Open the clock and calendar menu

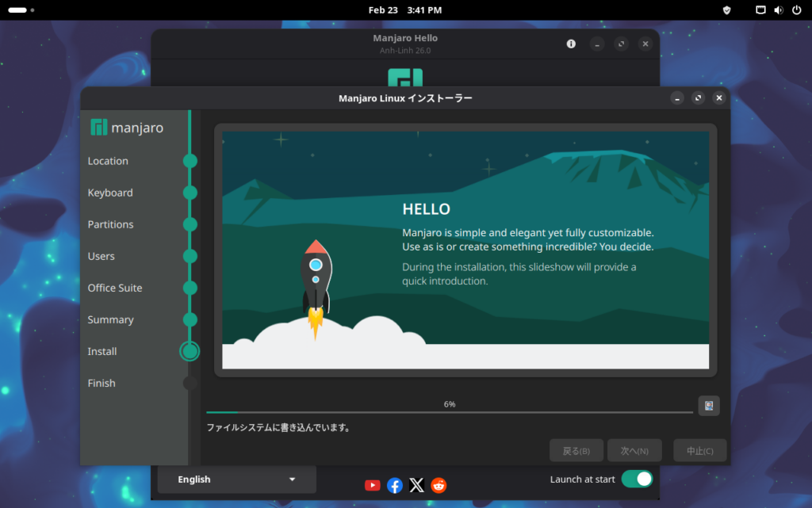point(405,10)
